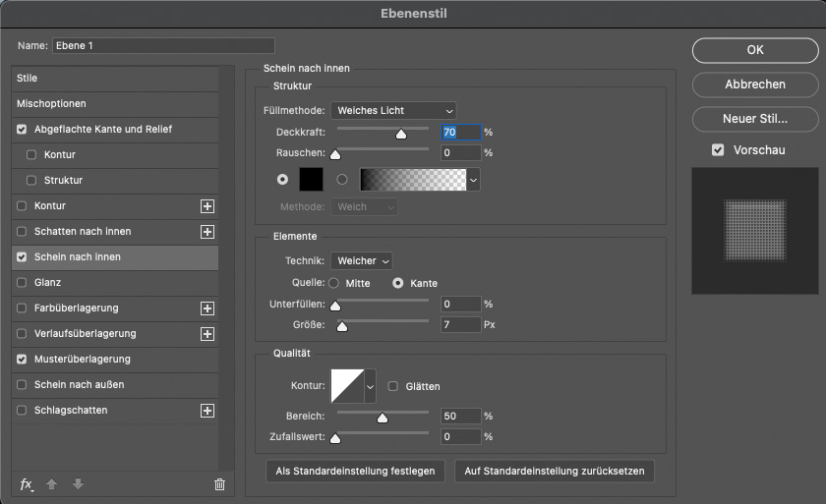Open the Stile section

(x=115, y=78)
